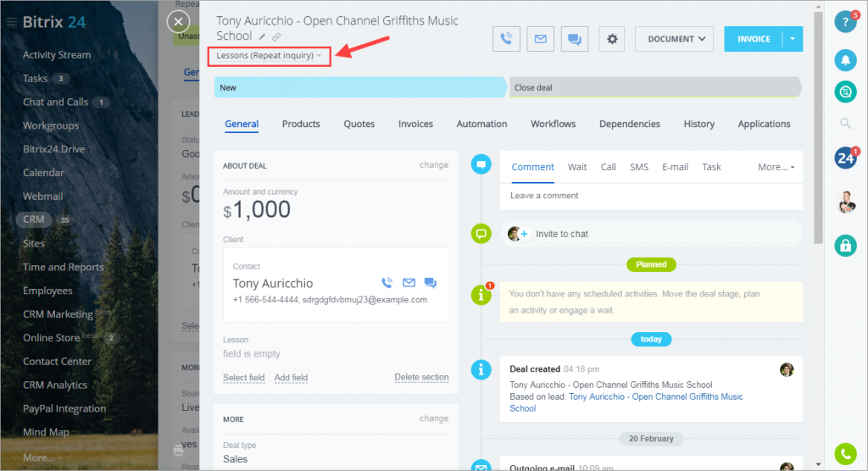The height and width of the screenshot is (471, 868).
Task: Open the Dependencies tab
Action: [630, 124]
